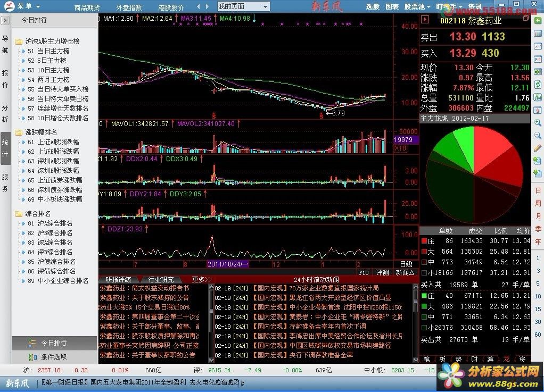
Task: Switch to 行业研究 tab
Action: [x=161, y=279]
